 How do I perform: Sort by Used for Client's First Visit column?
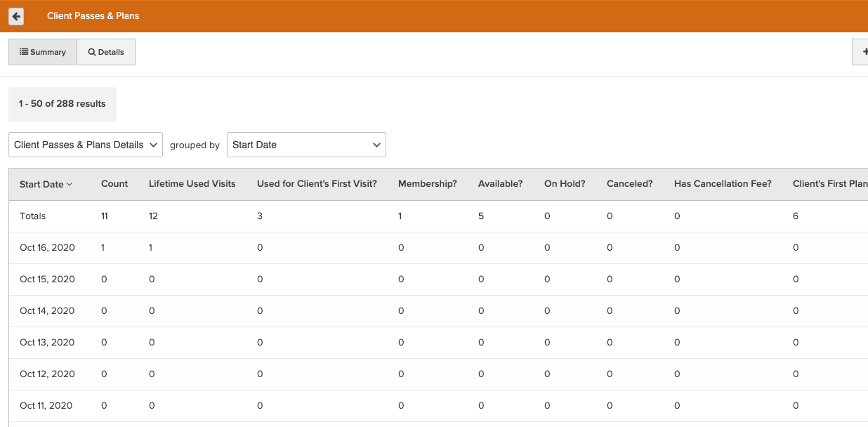(x=317, y=183)
